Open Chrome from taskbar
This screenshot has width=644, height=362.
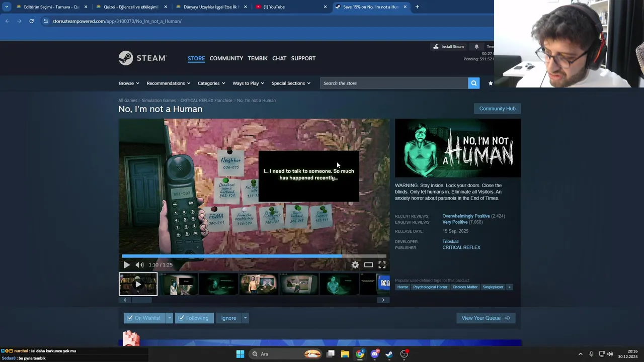tap(360, 354)
